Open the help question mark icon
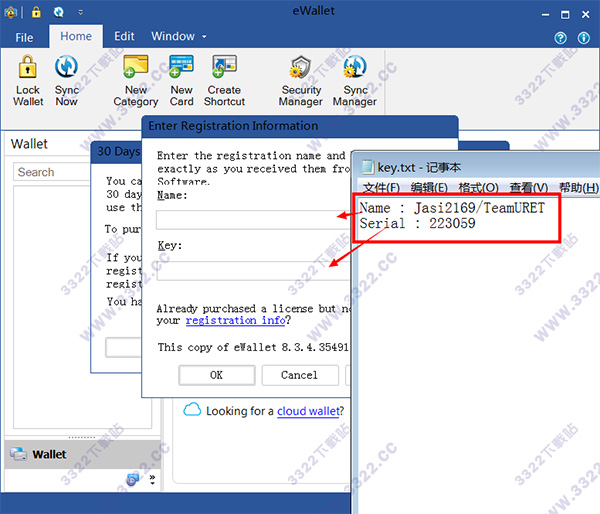Image resolution: width=600 pixels, height=514 pixels. coord(561,38)
